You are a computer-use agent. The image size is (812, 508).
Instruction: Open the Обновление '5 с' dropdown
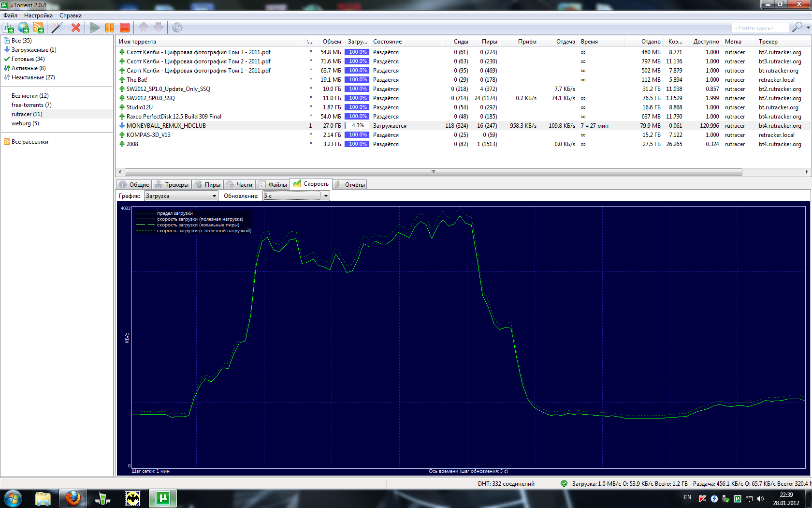pos(296,196)
